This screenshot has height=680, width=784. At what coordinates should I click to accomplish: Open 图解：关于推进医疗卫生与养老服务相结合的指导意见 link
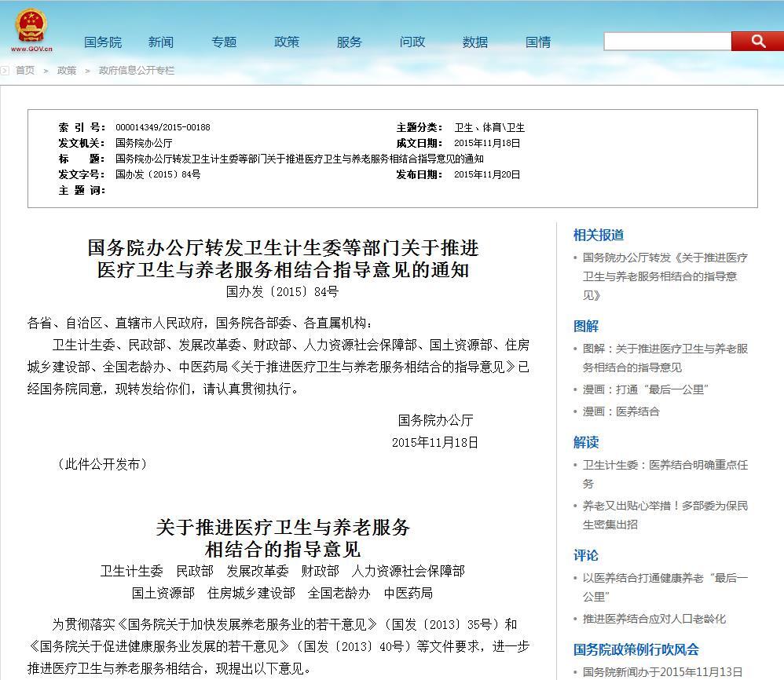point(665,358)
